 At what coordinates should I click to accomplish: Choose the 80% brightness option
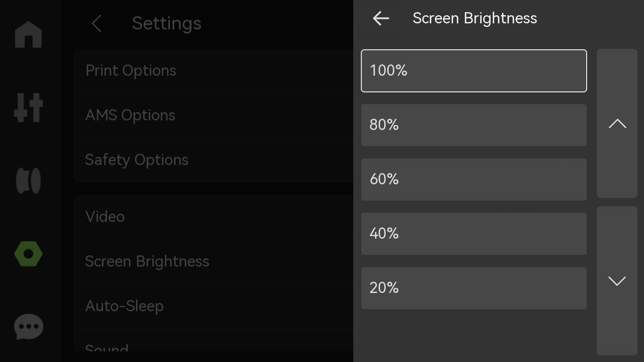tap(474, 125)
